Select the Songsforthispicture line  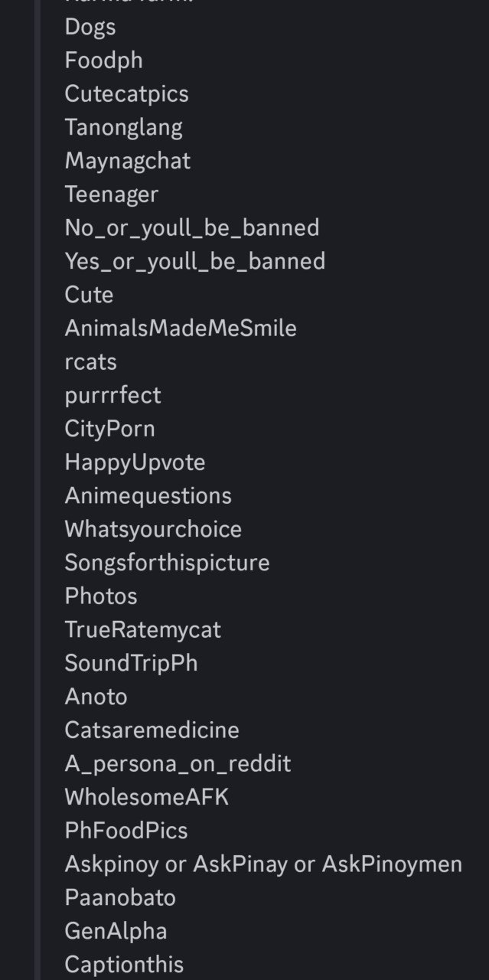[x=168, y=563]
